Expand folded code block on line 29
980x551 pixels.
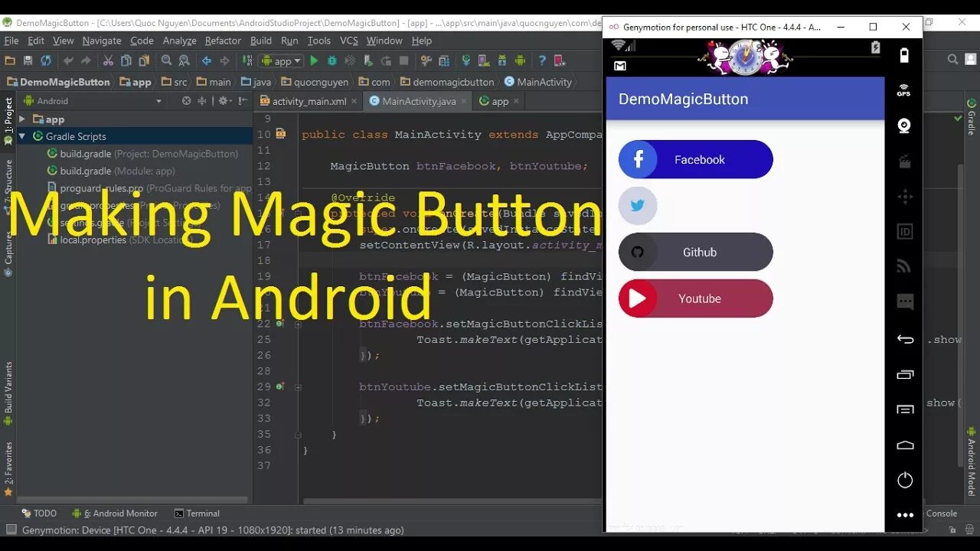pos(298,387)
